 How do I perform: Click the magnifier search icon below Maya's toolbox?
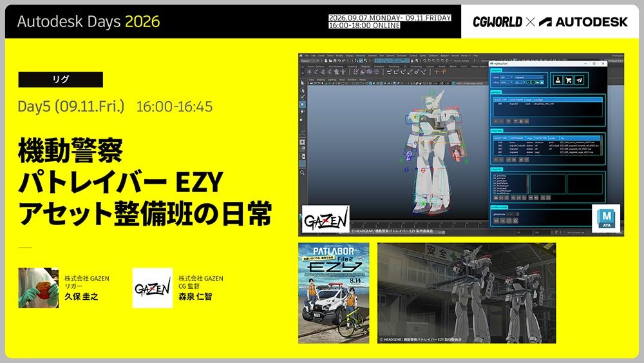click(x=302, y=173)
